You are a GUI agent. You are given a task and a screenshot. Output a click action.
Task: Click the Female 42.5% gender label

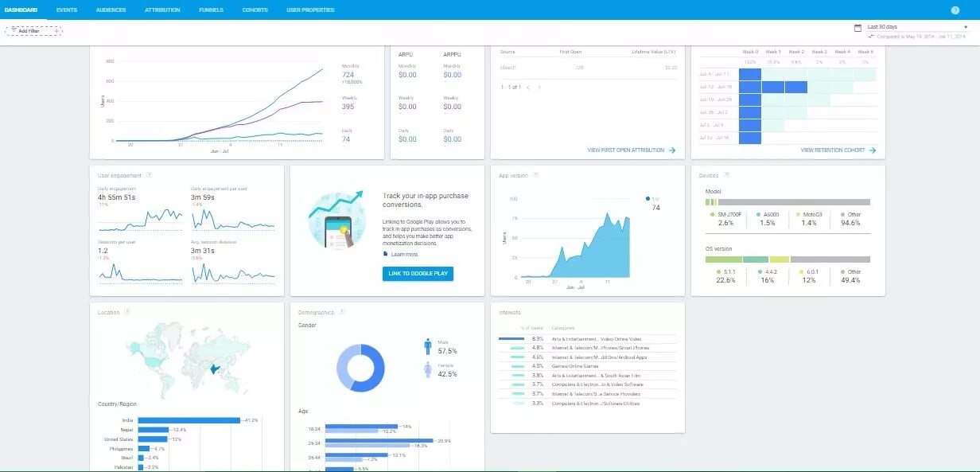pos(447,370)
